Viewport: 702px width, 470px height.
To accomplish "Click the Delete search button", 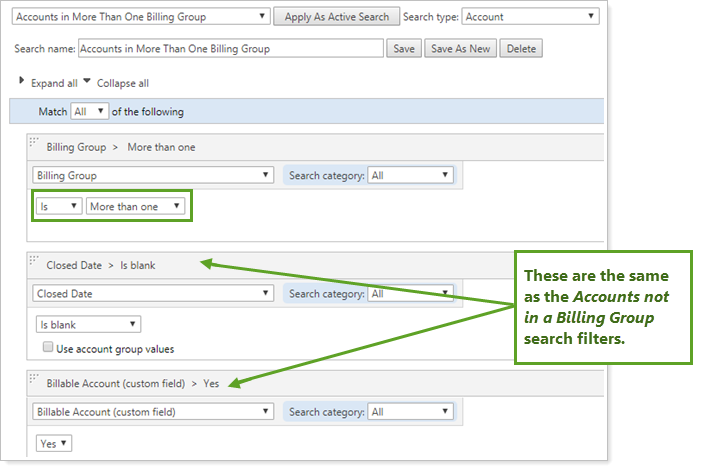I will [521, 49].
